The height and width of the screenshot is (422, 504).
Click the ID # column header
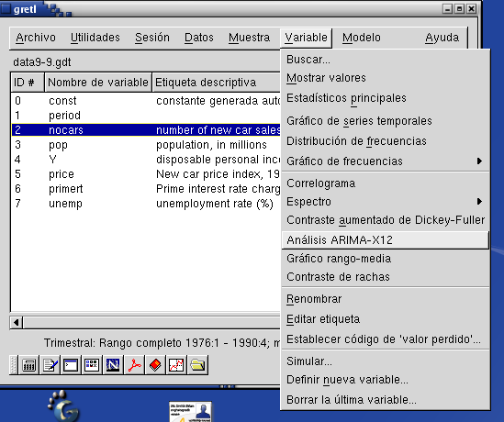(x=28, y=83)
